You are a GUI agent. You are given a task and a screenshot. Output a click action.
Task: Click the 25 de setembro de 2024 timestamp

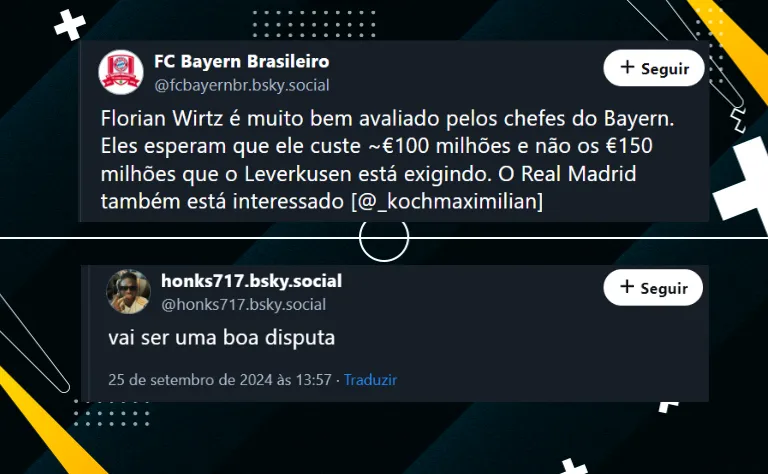point(220,379)
